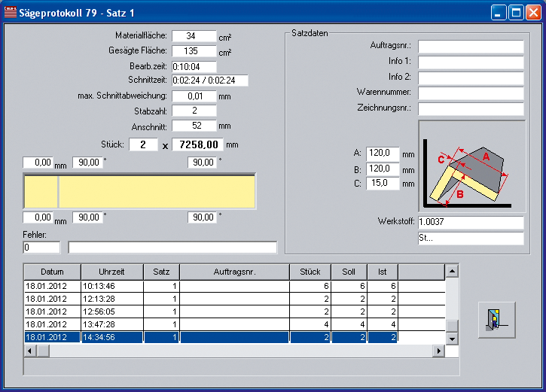The height and width of the screenshot is (392, 546).
Task: Click the Info 1 input field
Action: coord(471,62)
